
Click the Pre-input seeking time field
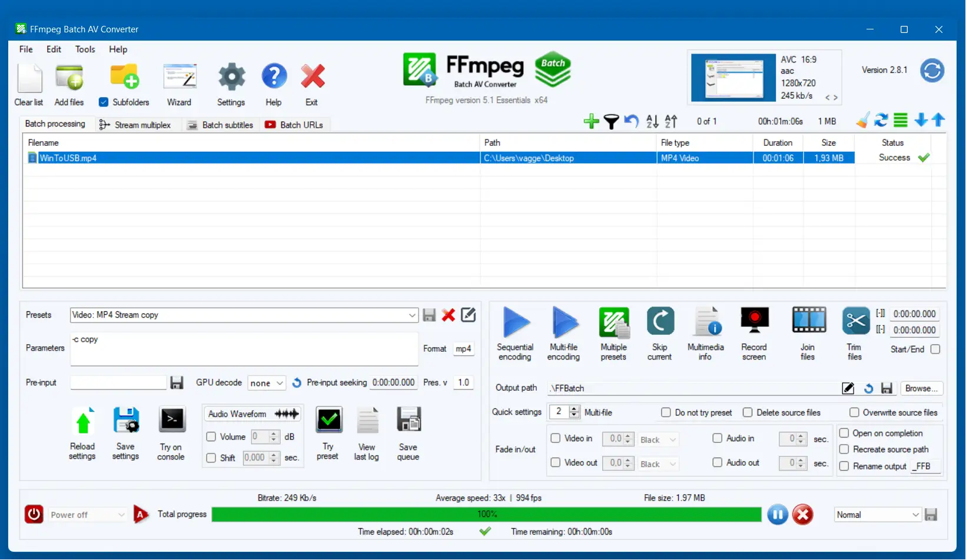[394, 383]
